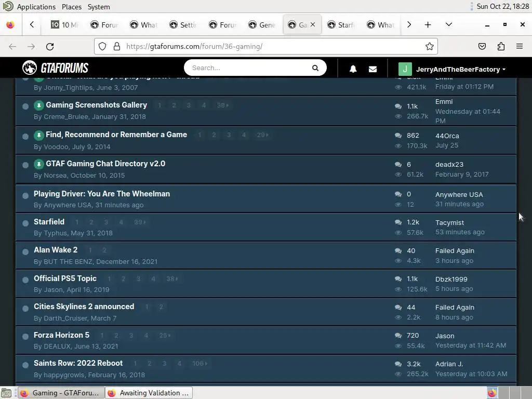Go to page 2 of Alan Wake 2
Image resolution: width=532 pixels, height=399 pixels.
(104, 250)
